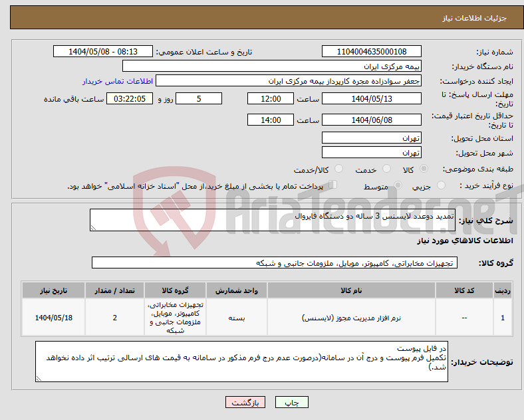Click the quantity cell showing 2
The image size is (524, 420).
(x=114, y=317)
